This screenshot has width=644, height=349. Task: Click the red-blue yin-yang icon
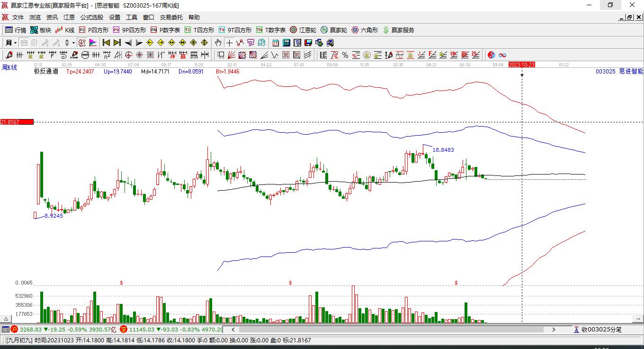pos(492,55)
